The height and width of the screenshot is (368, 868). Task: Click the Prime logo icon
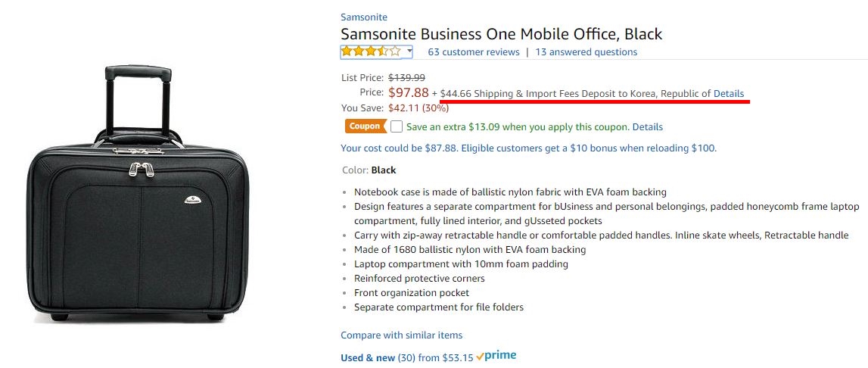click(496, 357)
